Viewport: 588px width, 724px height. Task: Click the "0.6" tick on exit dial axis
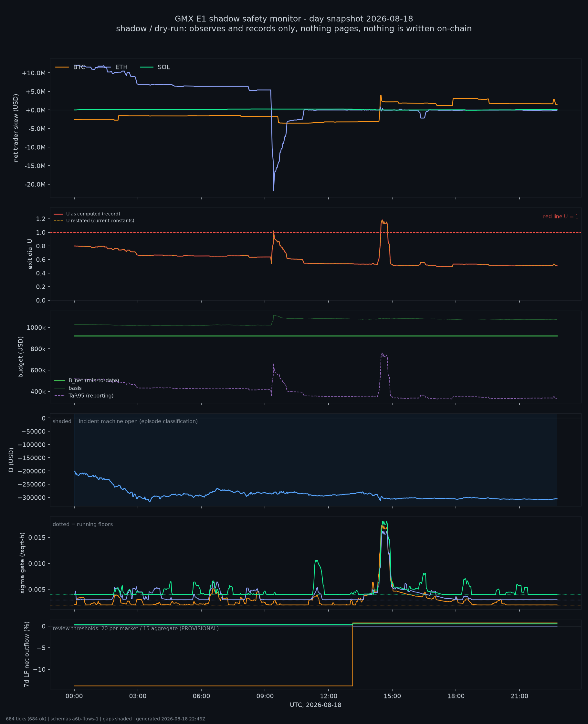coord(41,260)
